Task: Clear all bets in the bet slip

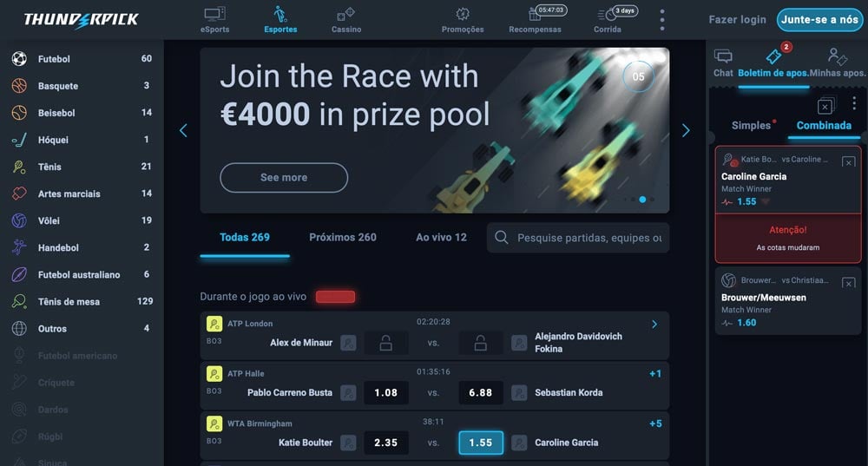Action: [826, 105]
